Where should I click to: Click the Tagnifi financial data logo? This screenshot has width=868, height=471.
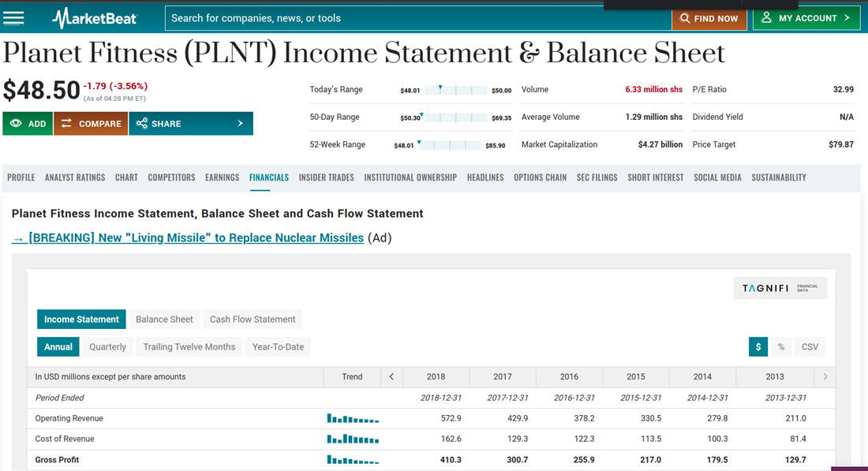(780, 288)
